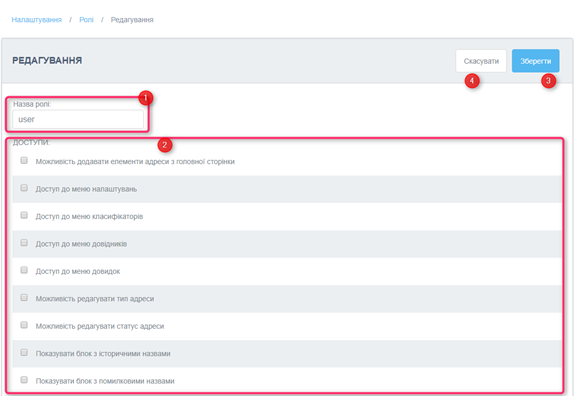Click the text Можливість редагувати статус адреси
Image resolution: width=574 pixels, height=396 pixels.
tap(100, 326)
